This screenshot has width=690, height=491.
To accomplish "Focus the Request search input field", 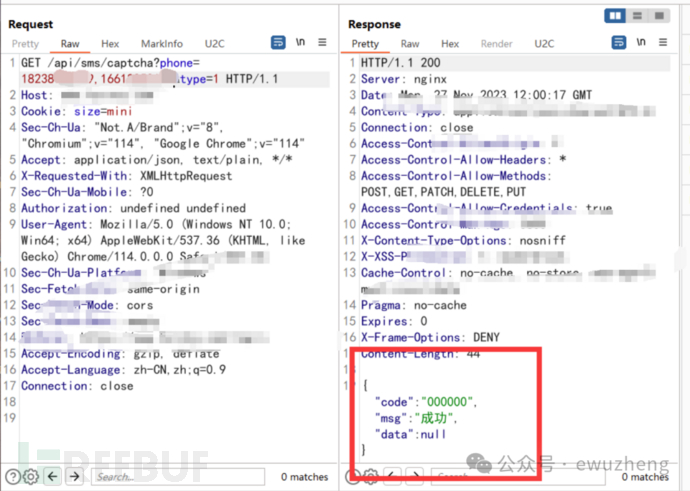I will (178, 476).
